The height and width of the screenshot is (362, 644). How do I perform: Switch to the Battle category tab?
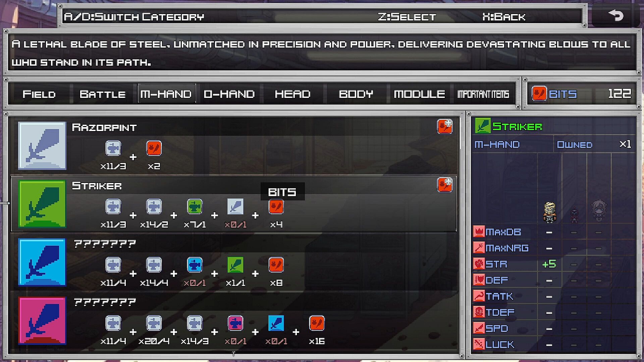coord(102,94)
